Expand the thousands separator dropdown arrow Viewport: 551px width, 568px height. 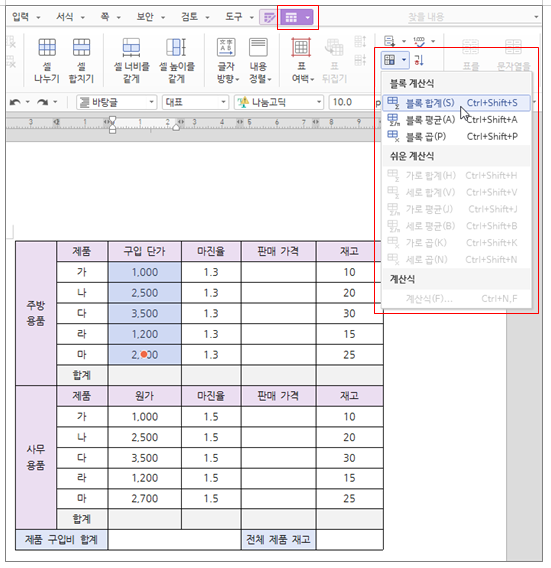tap(433, 41)
